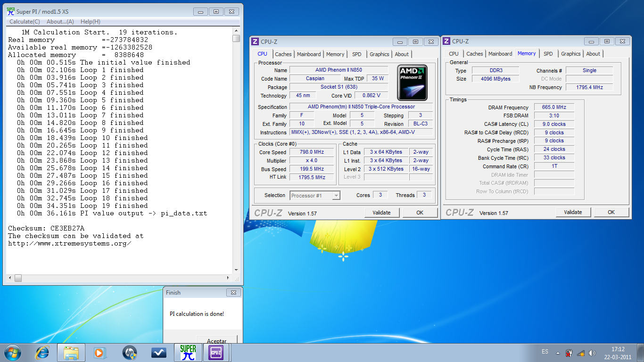Switch to Caches tab in right CPU-Z

pyautogui.click(x=475, y=54)
